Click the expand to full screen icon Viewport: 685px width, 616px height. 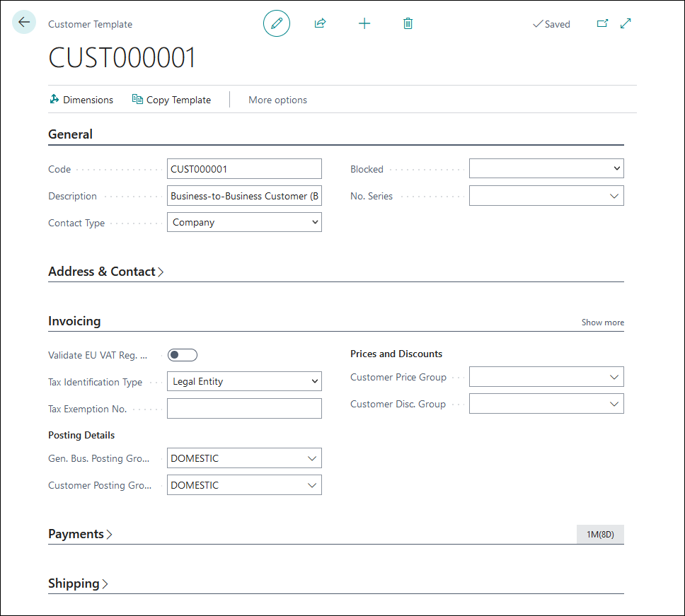click(626, 23)
